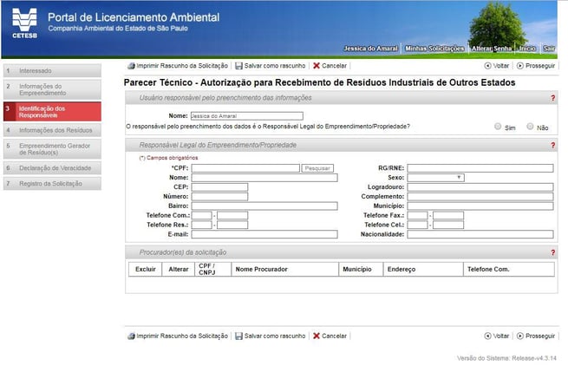Viewport: 568px width, 392px height.
Task: Click top Cancelar text
Action: point(334,66)
